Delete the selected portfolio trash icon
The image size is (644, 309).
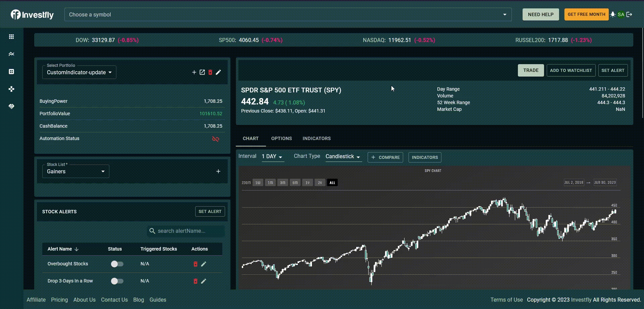(x=210, y=72)
